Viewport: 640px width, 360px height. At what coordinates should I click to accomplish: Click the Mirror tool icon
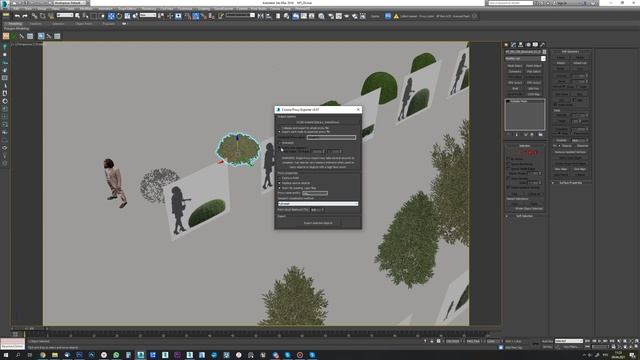point(260,16)
